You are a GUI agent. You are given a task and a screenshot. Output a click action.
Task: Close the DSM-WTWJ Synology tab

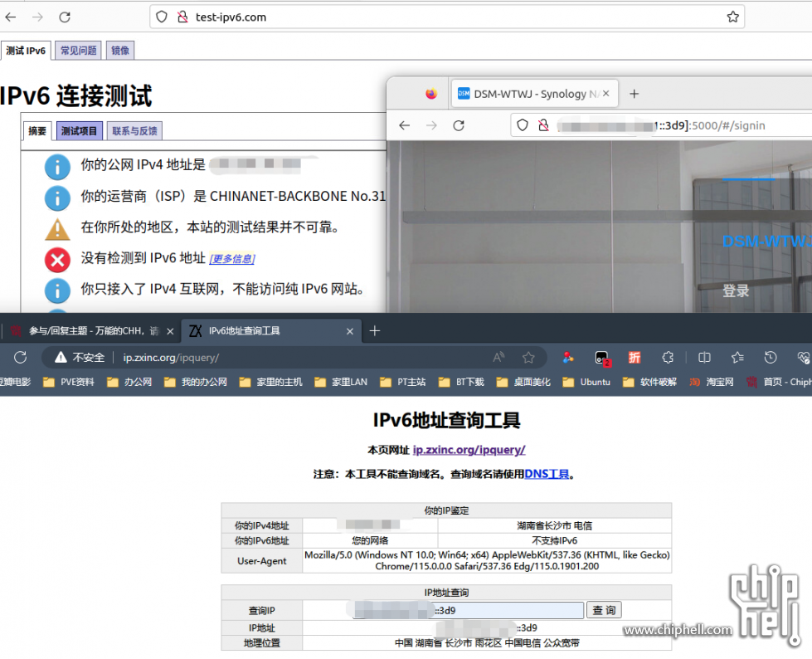pyautogui.click(x=606, y=93)
